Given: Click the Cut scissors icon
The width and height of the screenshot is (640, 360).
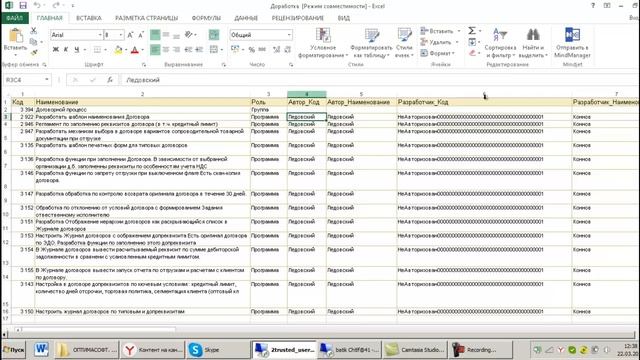Looking at the screenshot, I should click(34, 31).
